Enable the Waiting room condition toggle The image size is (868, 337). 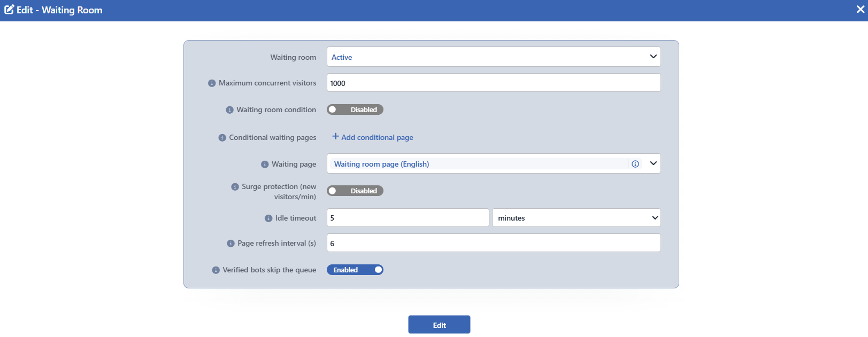tap(355, 109)
